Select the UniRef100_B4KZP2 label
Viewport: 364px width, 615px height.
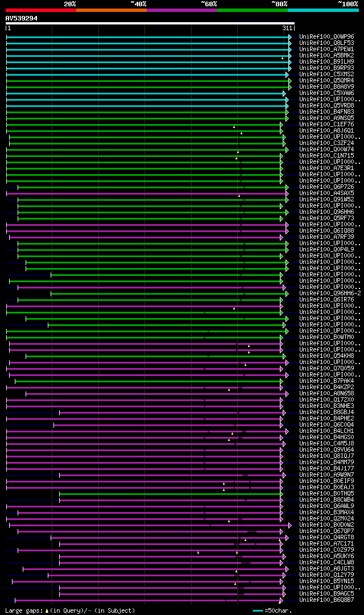[x=326, y=387]
